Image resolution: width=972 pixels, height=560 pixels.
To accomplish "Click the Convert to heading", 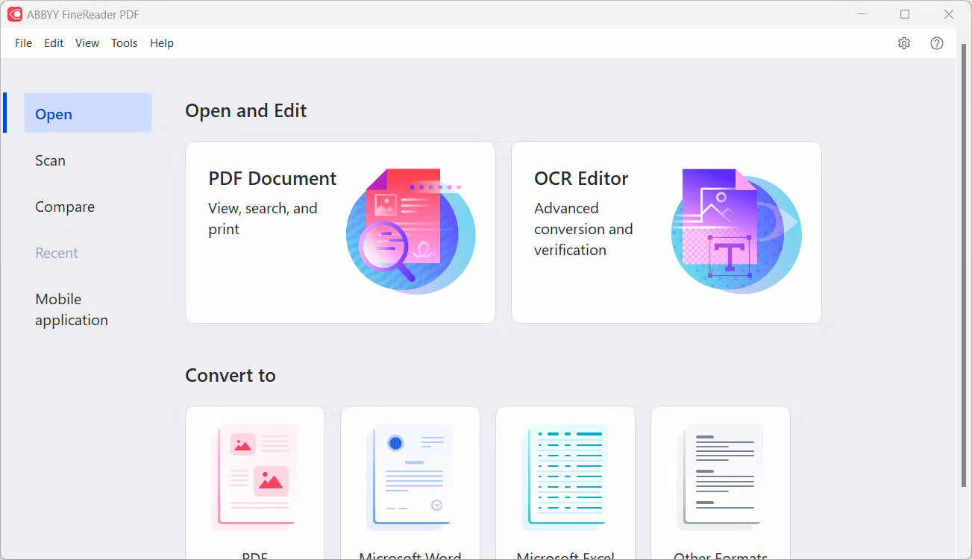I will (x=231, y=375).
